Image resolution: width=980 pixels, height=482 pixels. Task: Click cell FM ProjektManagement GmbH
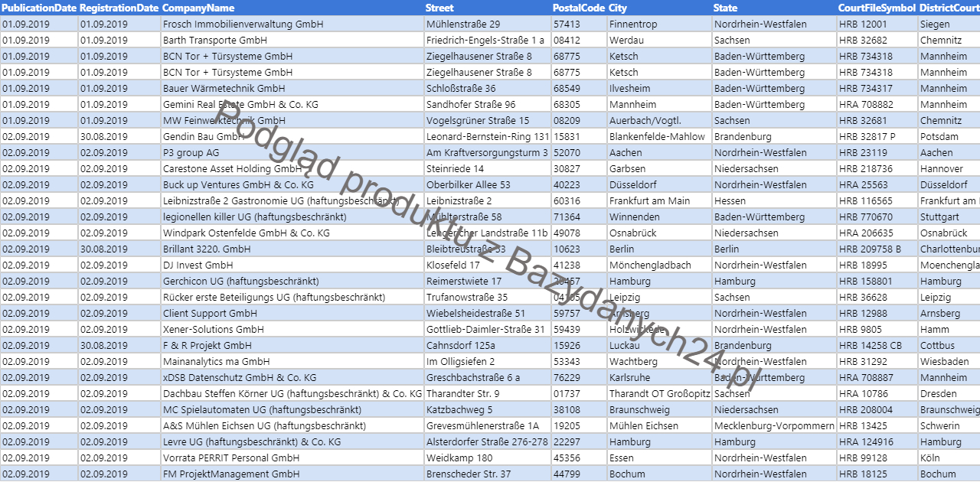tap(292, 474)
